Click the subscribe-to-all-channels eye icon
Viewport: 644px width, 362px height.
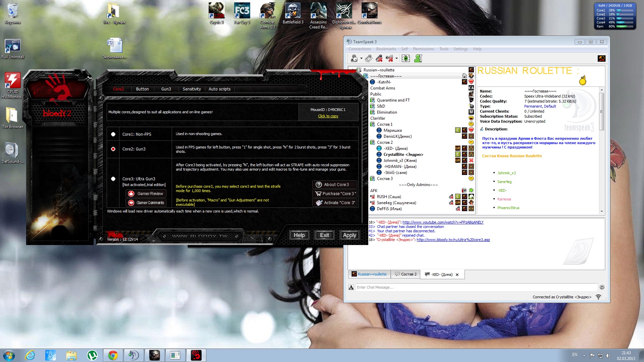pos(406,59)
